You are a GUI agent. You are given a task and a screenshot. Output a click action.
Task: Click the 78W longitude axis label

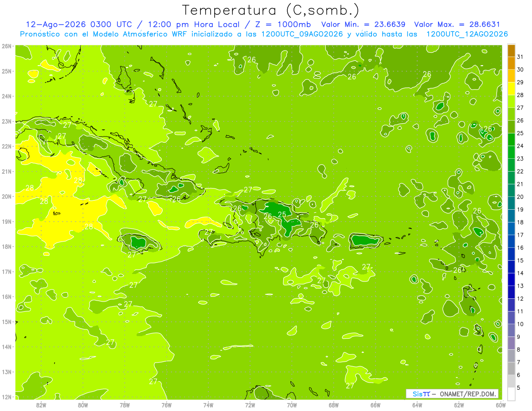(125, 405)
